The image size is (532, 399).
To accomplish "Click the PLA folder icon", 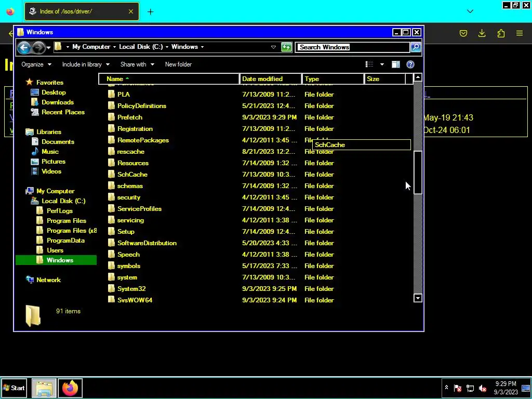I will 111,95.
